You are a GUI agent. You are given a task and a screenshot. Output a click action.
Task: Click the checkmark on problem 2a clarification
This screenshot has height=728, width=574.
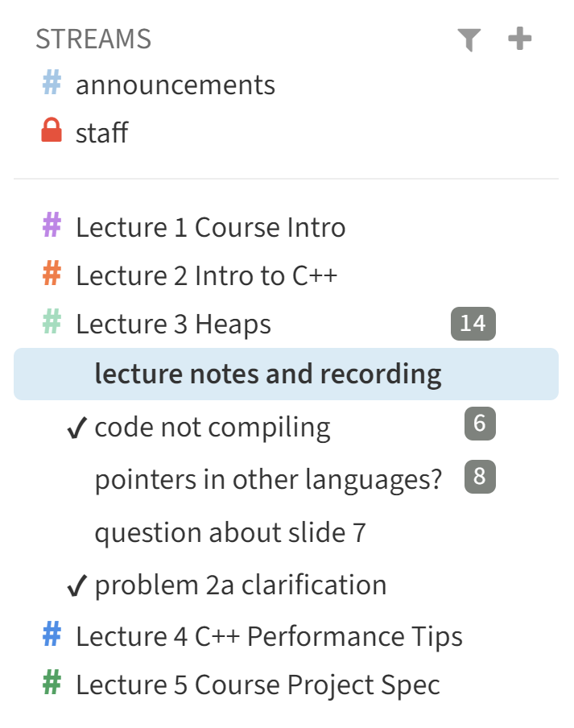point(76,585)
